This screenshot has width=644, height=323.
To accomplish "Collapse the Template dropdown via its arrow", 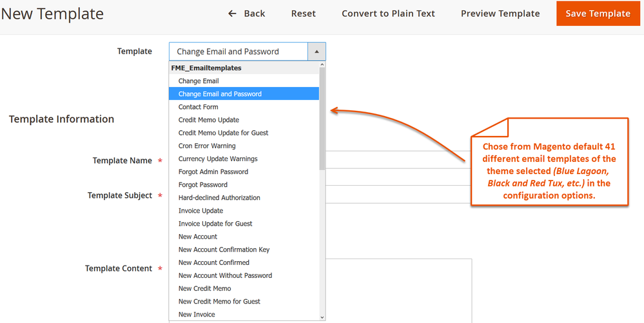I will click(317, 52).
